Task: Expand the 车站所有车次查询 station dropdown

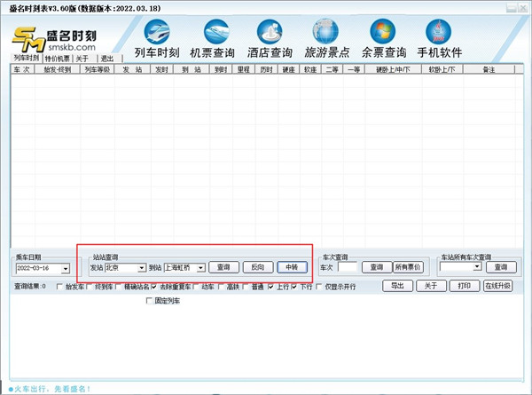Action: [x=477, y=267]
